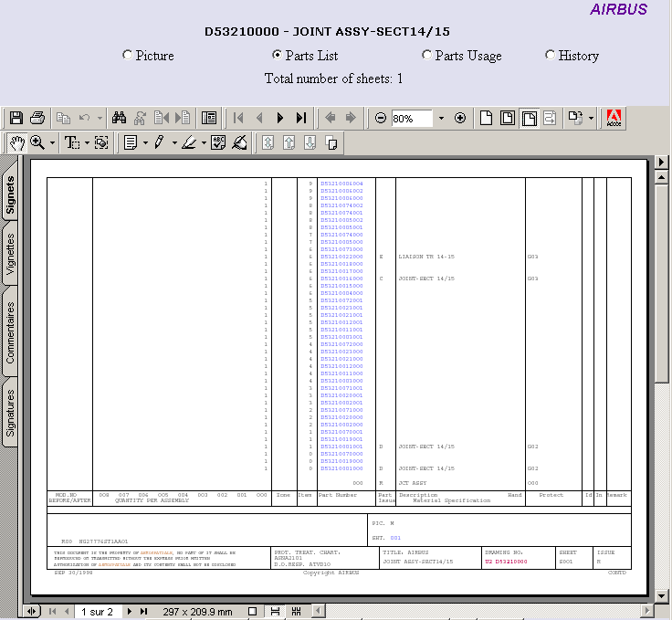Switch to continuous facing layout in status bar
The image size is (672, 620).
(x=296, y=612)
